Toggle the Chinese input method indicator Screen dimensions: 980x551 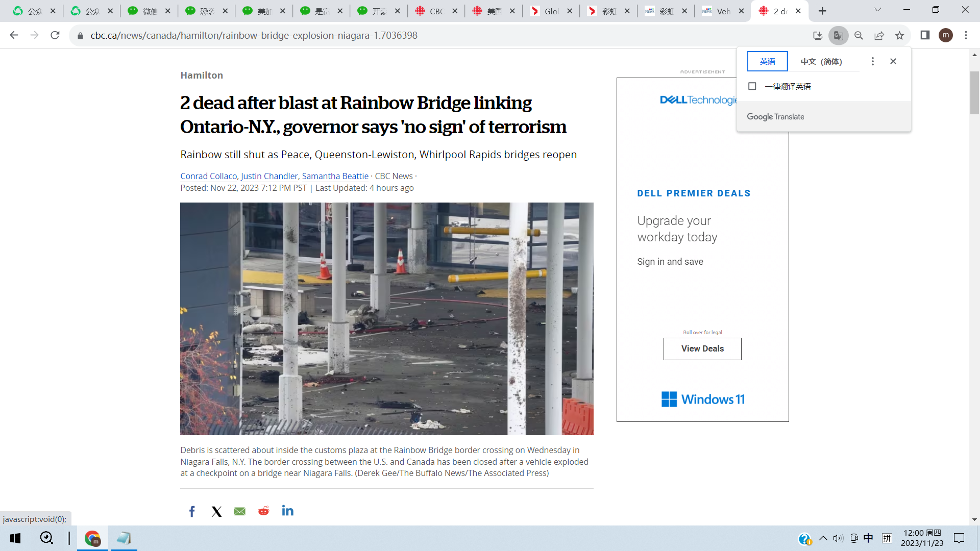point(868,538)
